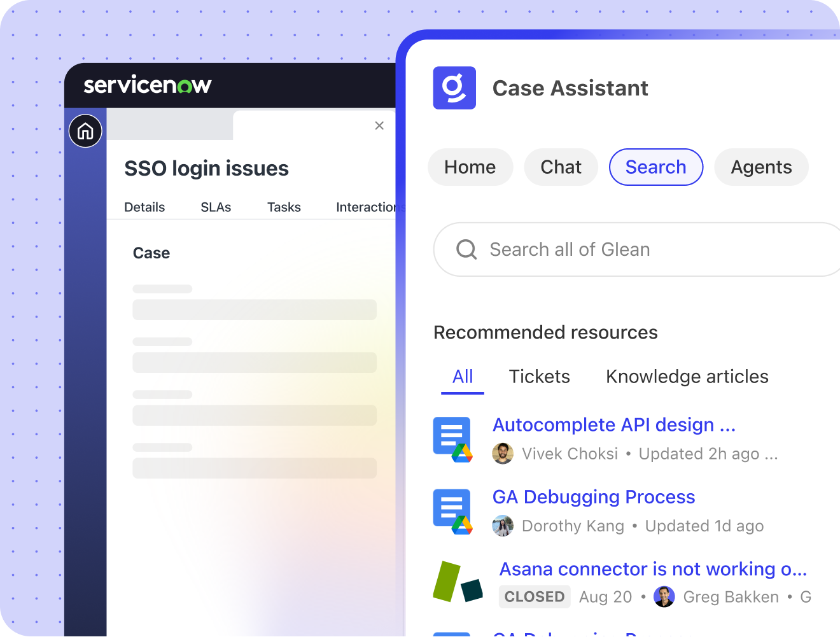840x637 pixels.
Task: Click the Greg Bakken author name
Action: [731, 597]
